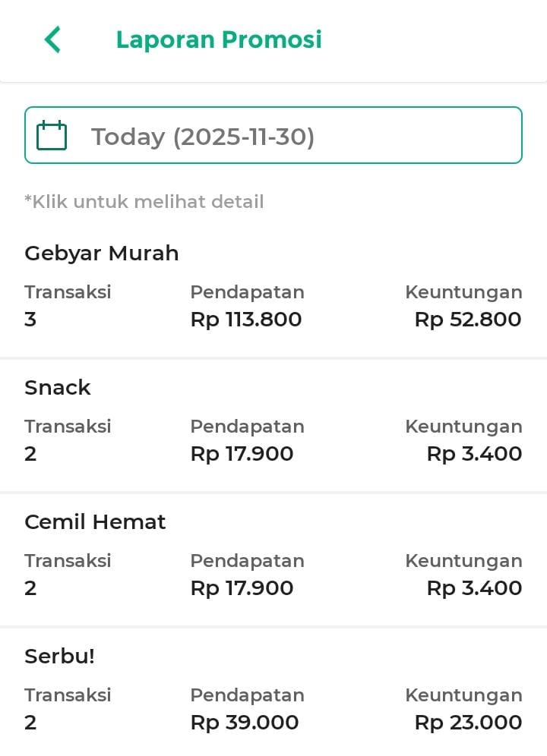Click Serbu! profit Rp 23.000
The height and width of the screenshot is (756, 547).
click(x=468, y=723)
